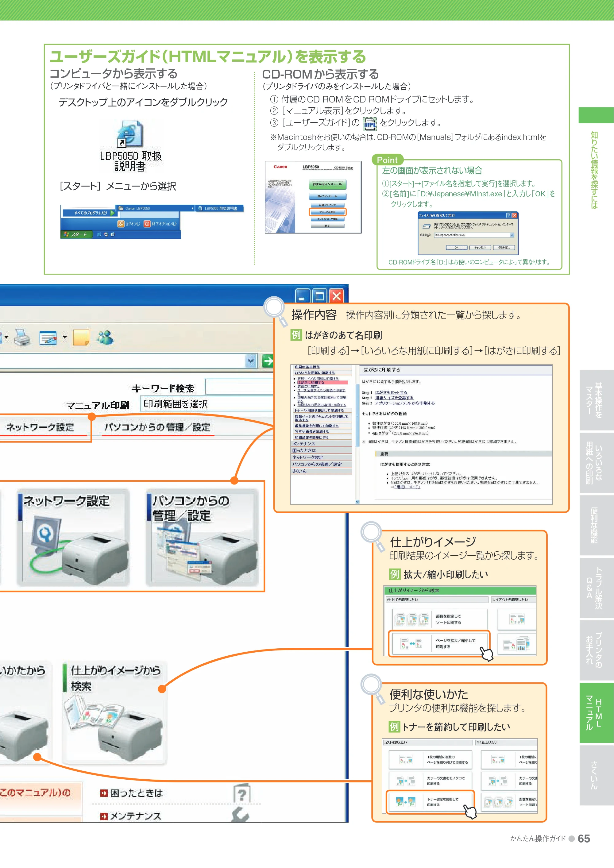
Task: Click the HTML icon in step ③
Action: tap(369, 124)
